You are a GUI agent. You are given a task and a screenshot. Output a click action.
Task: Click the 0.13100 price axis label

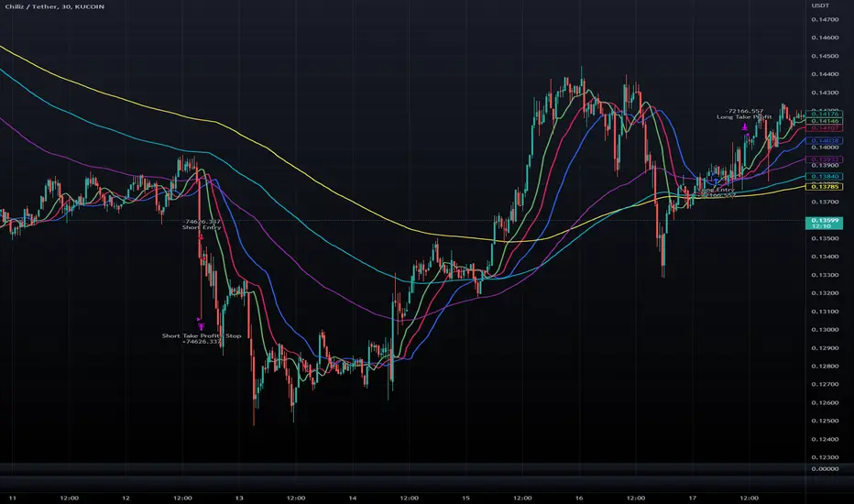tap(825, 312)
